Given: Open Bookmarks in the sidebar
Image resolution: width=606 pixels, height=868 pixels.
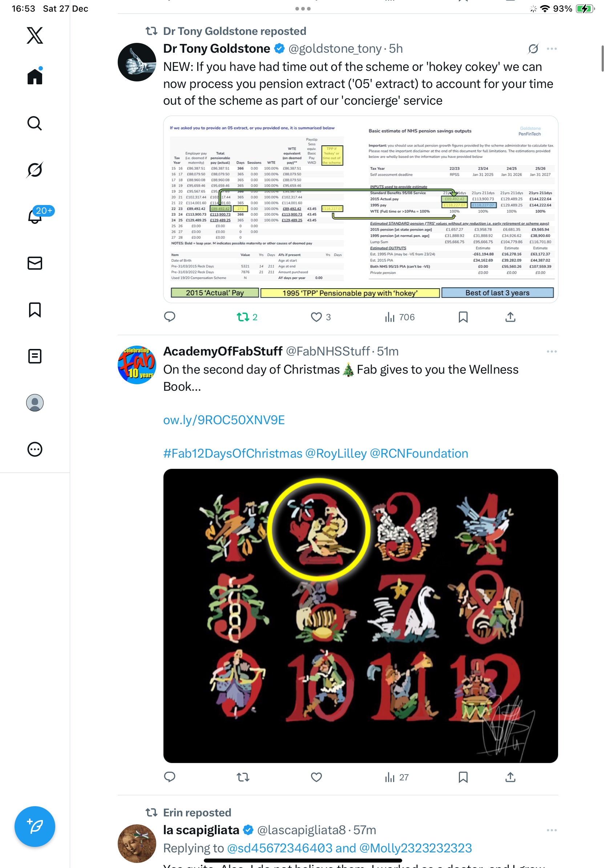Looking at the screenshot, I should point(35,310).
